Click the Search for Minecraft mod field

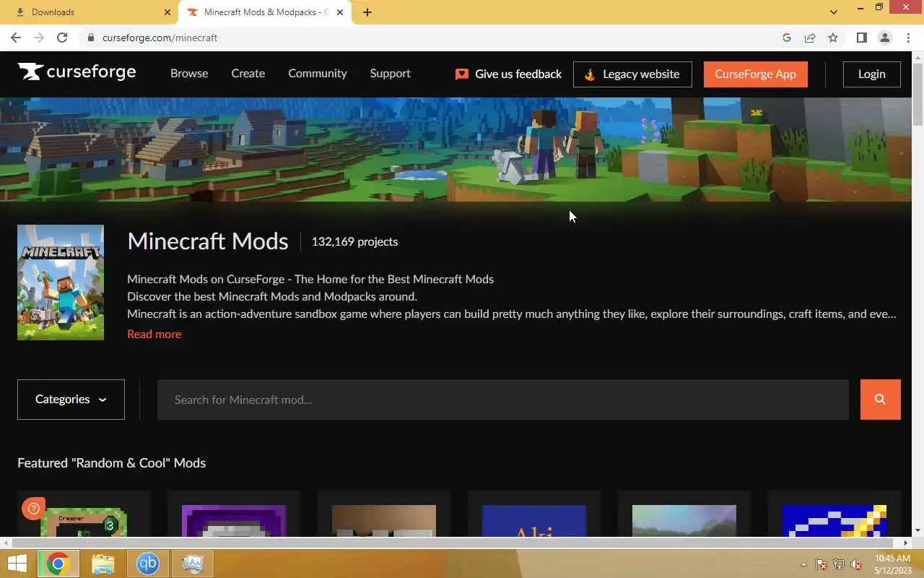[502, 400]
